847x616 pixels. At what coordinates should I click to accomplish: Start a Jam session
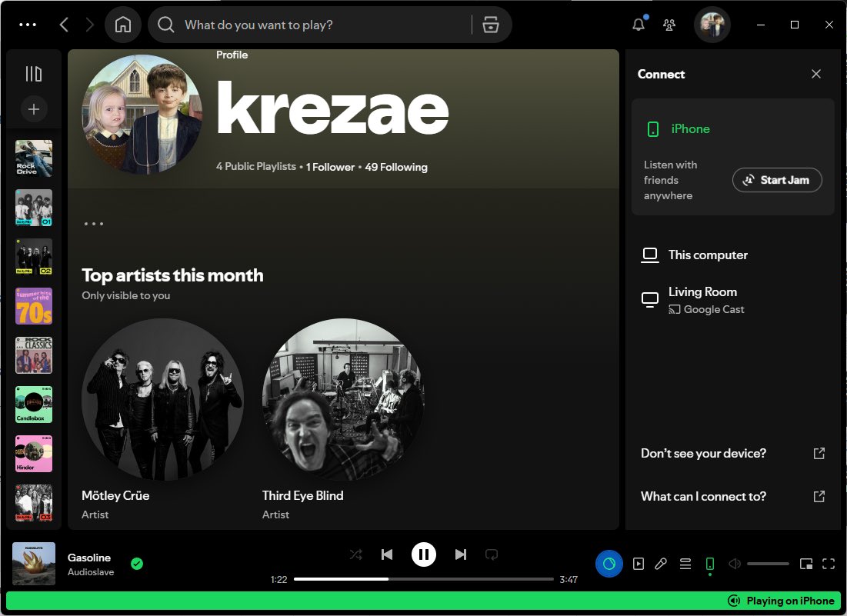click(x=777, y=180)
